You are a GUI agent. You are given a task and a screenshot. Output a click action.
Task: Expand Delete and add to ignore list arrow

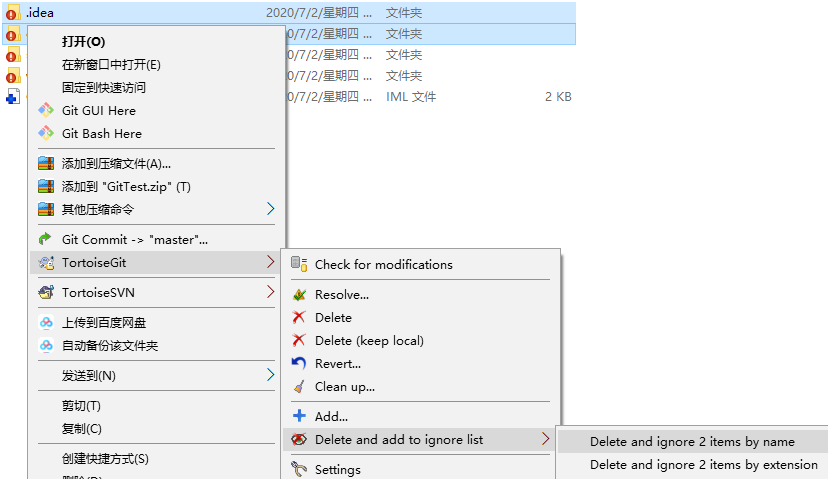545,439
